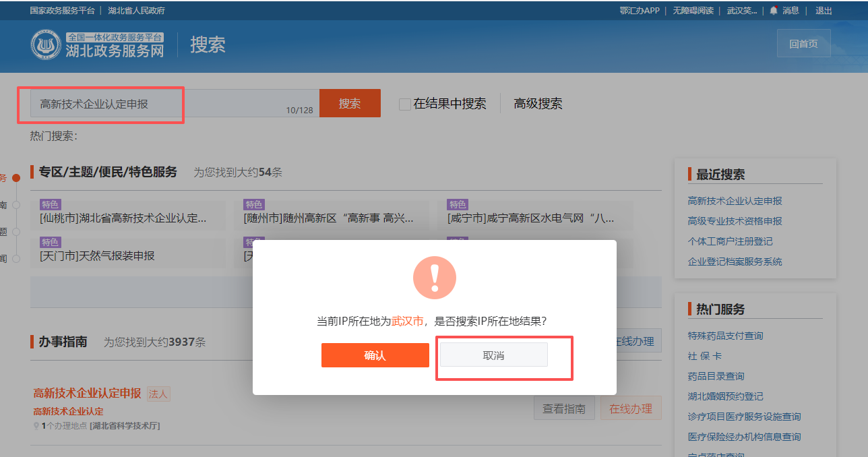This screenshot has width=868, height=457.
Task: Select side navigation dot next to 闻
Action: [16, 258]
